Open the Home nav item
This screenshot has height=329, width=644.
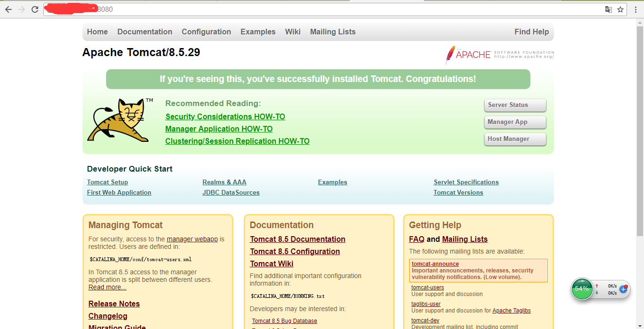[98, 32]
